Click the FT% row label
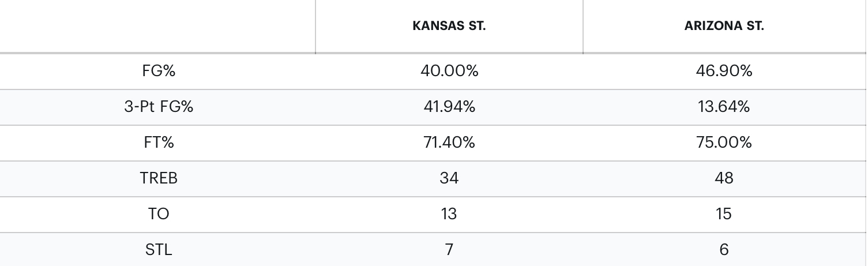Screen dimensions: 868x266 [x=159, y=143]
